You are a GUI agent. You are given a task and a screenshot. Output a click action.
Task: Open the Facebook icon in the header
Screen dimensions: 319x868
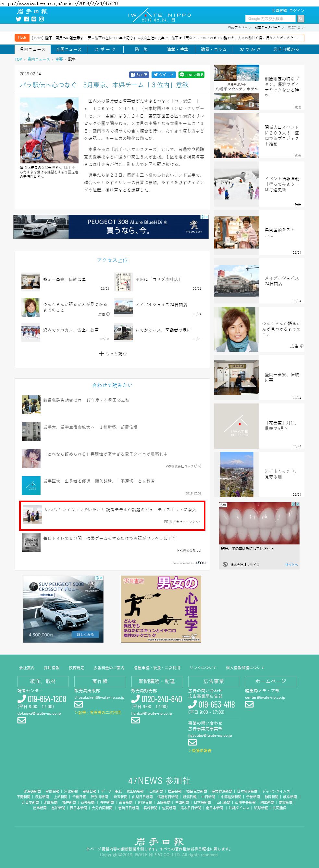click(26, 19)
